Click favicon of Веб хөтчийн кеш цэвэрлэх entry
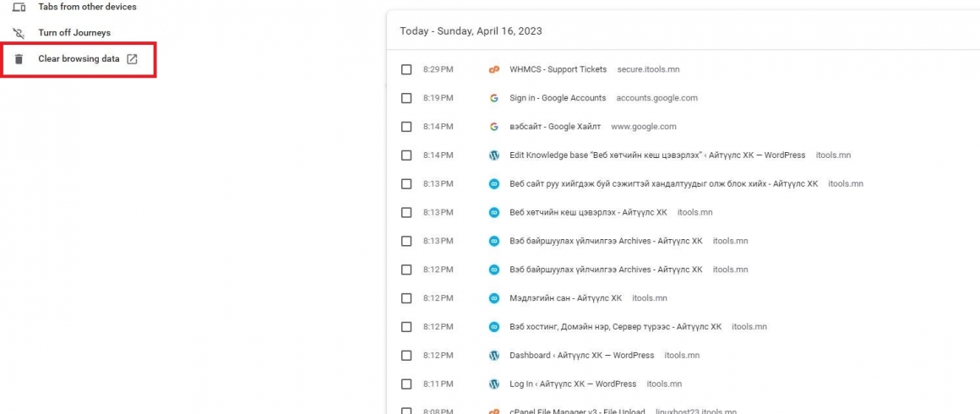 coord(493,212)
